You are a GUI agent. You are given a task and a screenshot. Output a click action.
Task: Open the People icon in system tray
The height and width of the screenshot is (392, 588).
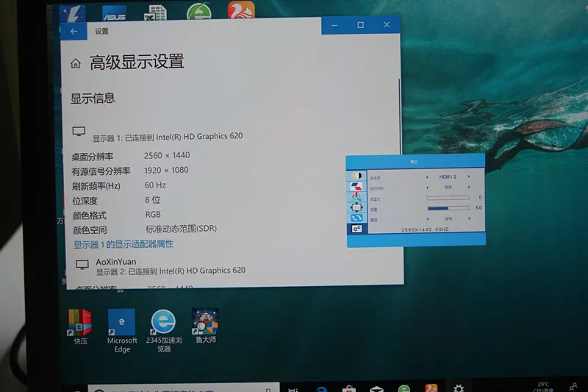click(x=573, y=387)
